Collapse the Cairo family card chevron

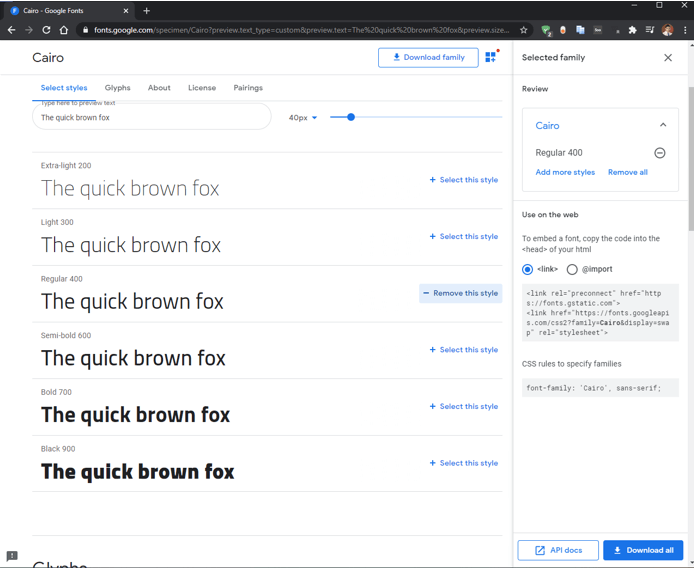tap(663, 125)
